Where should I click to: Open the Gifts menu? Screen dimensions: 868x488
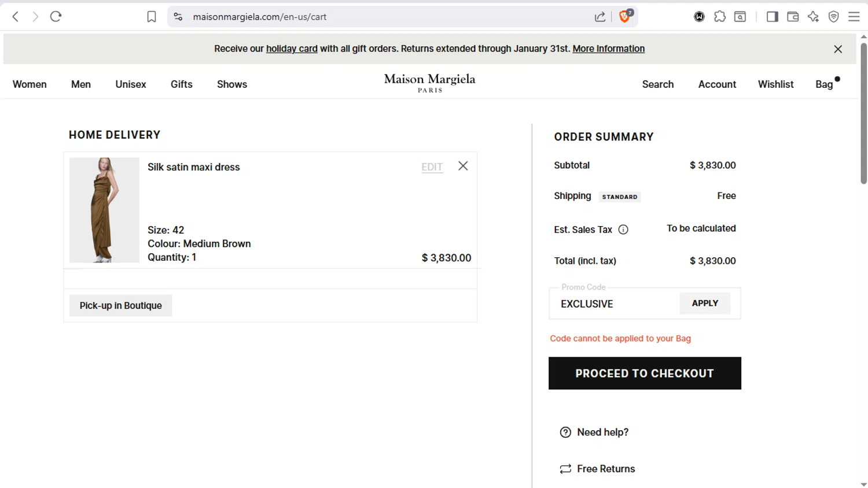182,84
